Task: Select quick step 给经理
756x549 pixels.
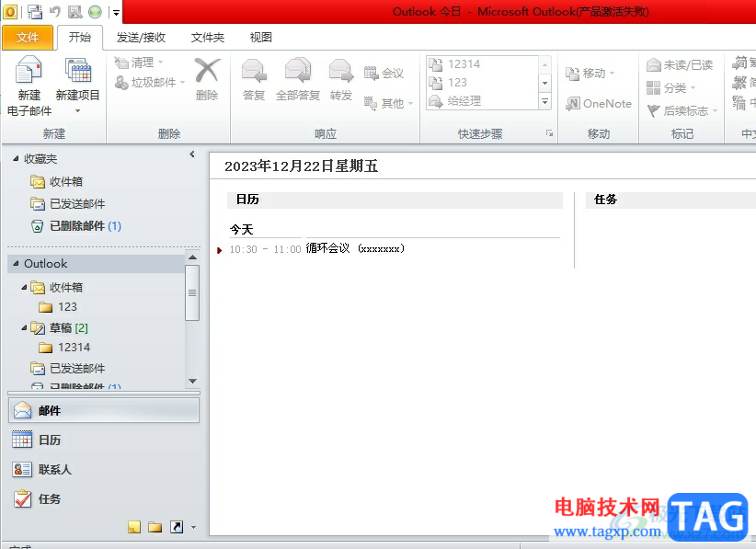Action: pyautogui.click(x=482, y=101)
